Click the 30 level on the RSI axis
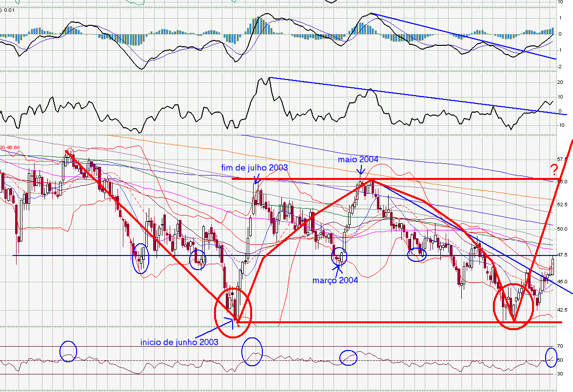The image size is (573, 392). [x=560, y=374]
